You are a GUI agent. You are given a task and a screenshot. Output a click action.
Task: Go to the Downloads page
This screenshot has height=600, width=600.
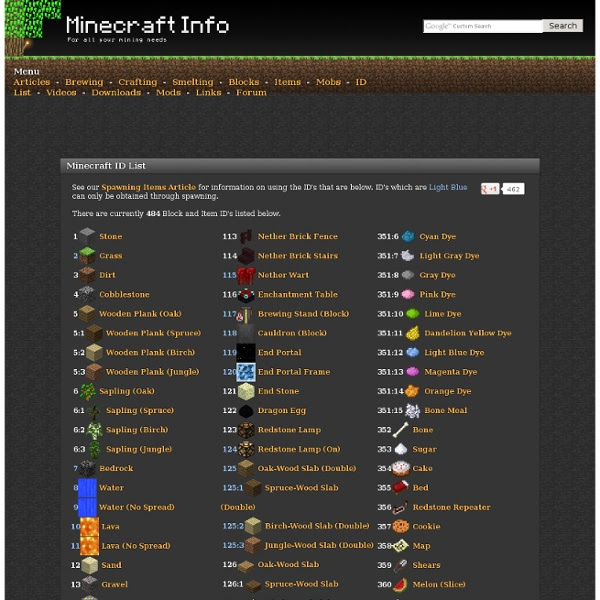click(x=116, y=93)
